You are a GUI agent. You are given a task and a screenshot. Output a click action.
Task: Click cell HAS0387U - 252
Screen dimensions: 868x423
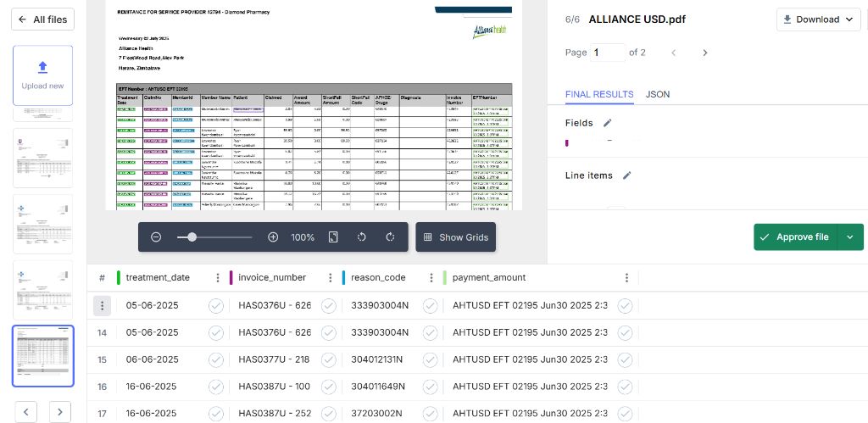(275, 414)
